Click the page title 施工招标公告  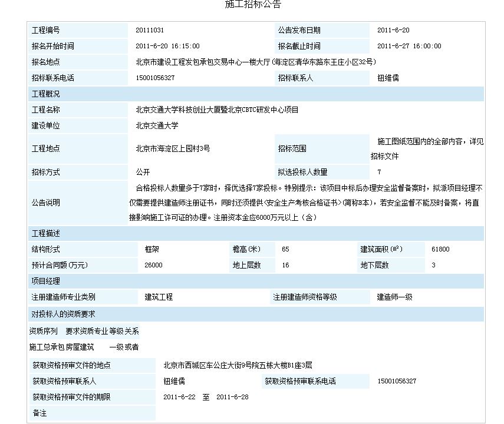tap(253, 5)
